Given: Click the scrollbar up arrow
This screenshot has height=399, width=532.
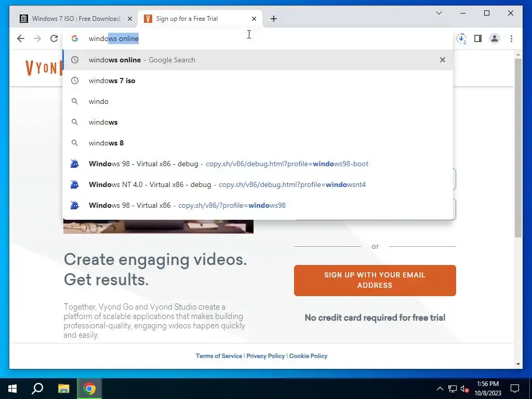Looking at the screenshot, I should point(518,54).
